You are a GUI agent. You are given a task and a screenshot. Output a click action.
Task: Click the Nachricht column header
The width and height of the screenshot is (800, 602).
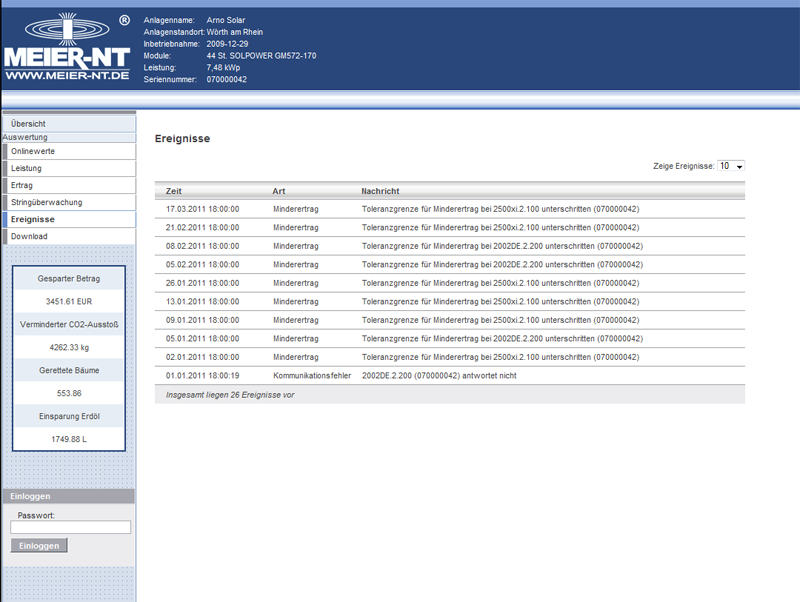(380, 191)
